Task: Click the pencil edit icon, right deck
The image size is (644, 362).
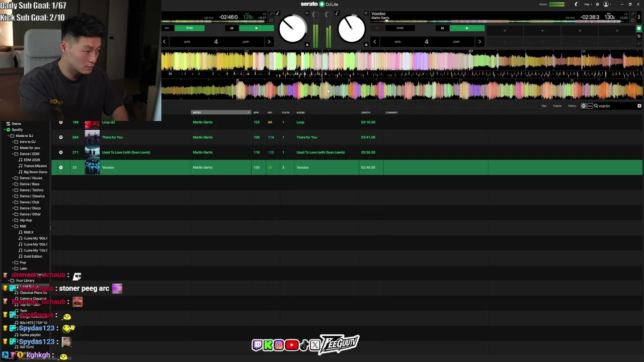Action: click(x=633, y=14)
